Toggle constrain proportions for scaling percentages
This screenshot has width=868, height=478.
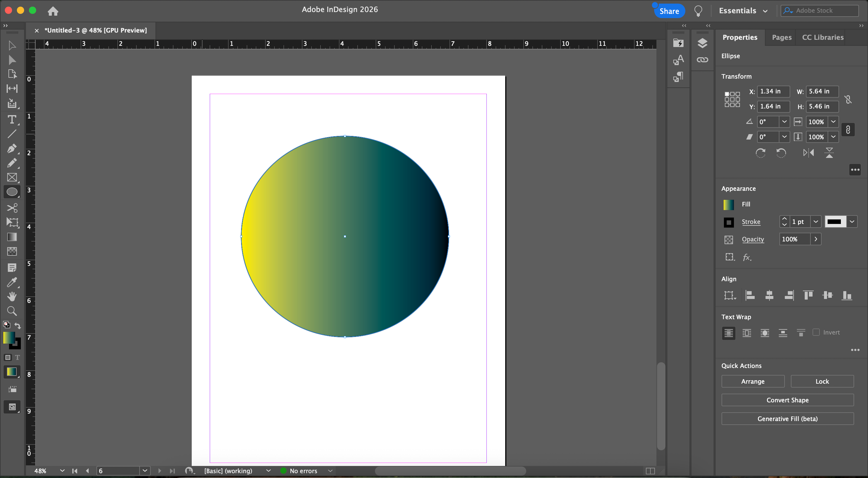point(848,130)
